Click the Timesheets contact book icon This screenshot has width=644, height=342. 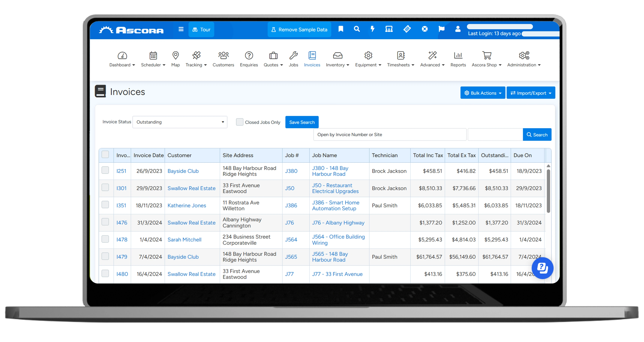400,55
